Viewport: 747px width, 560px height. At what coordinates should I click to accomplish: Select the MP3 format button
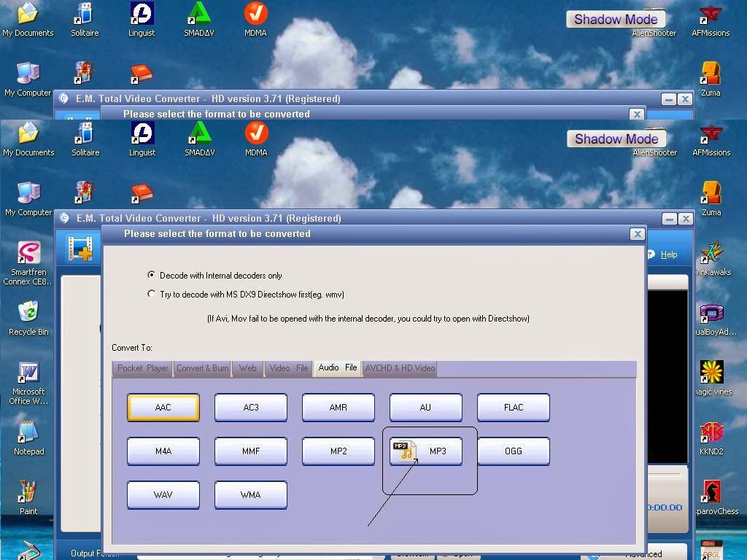tap(425, 451)
